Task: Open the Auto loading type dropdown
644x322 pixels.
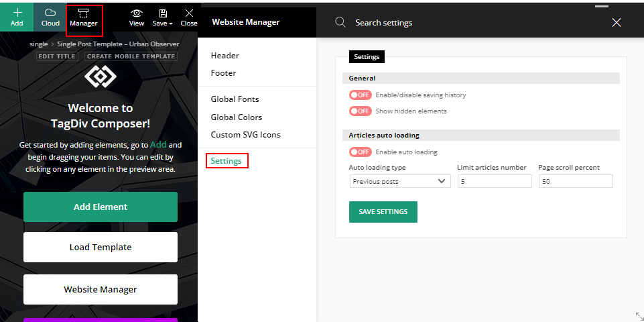Action: (x=400, y=181)
